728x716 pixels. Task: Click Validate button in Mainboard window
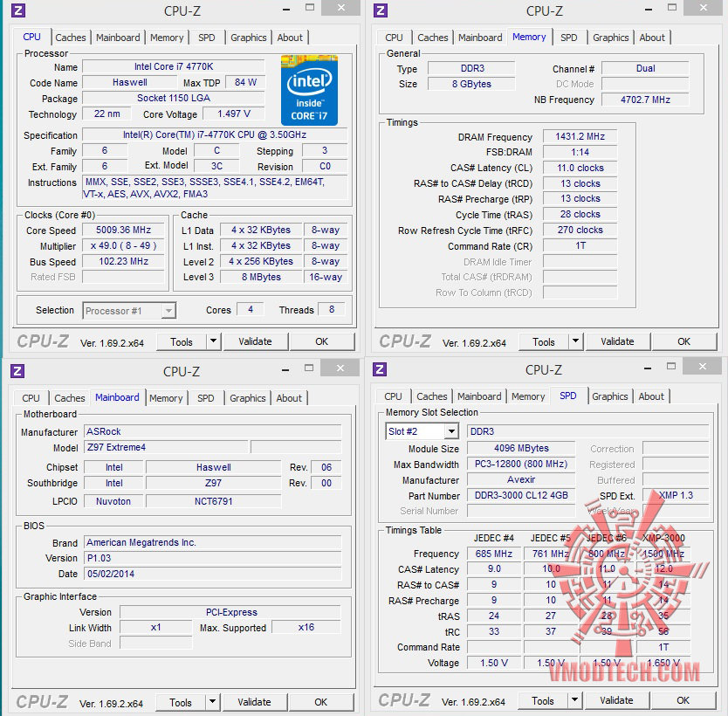(254, 703)
